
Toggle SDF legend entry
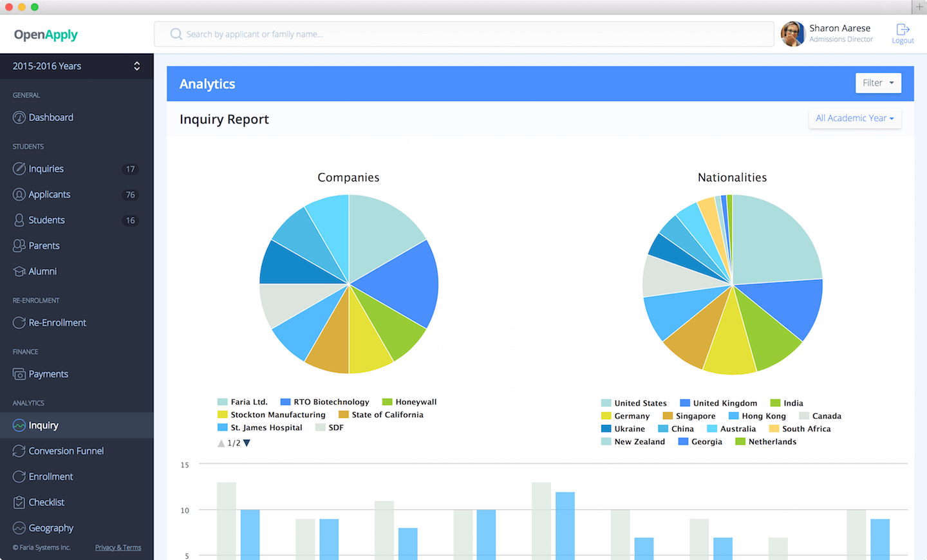(330, 427)
